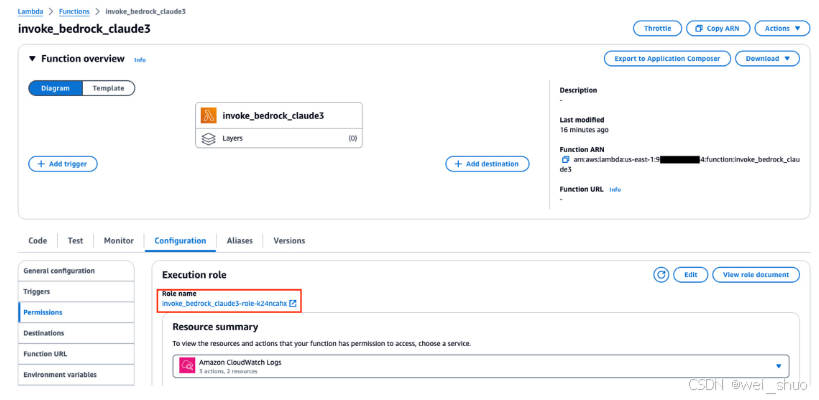Open the Download dropdown
This screenshot has width=819, height=400.
tap(767, 58)
